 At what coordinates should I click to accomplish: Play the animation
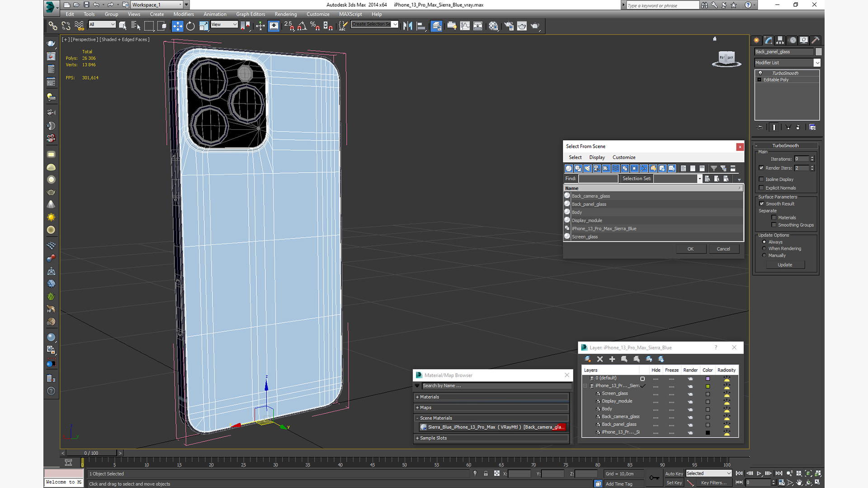coord(759,473)
